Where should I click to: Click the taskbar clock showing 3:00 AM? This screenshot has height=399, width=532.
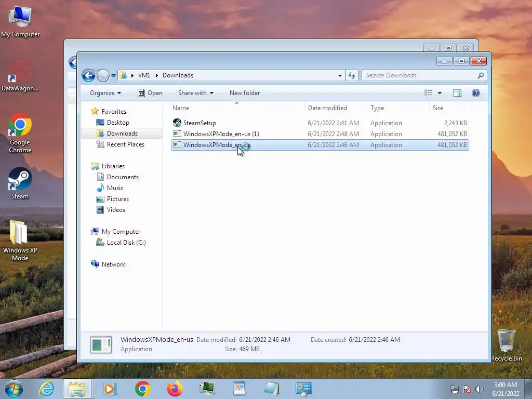(x=506, y=389)
